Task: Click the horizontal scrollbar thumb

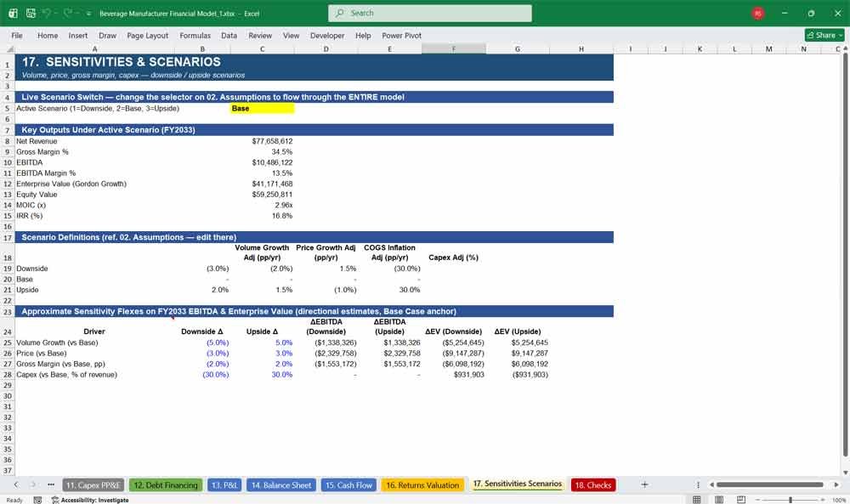Action: click(770, 484)
